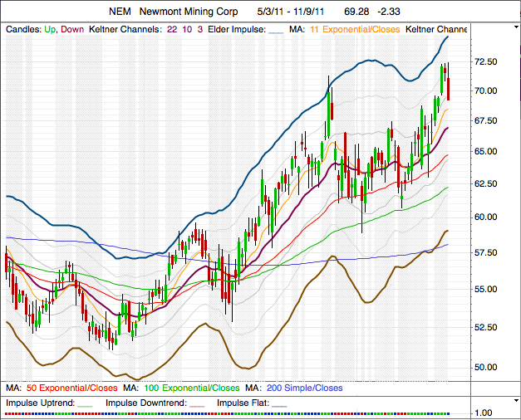Click the 11 Exponential/Closes MA legend
This screenshot has height=420, width=521.
tap(355, 30)
